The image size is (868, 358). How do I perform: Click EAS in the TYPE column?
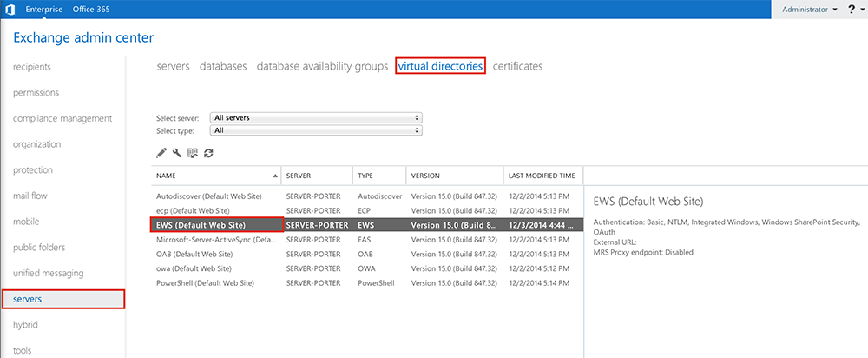364,240
